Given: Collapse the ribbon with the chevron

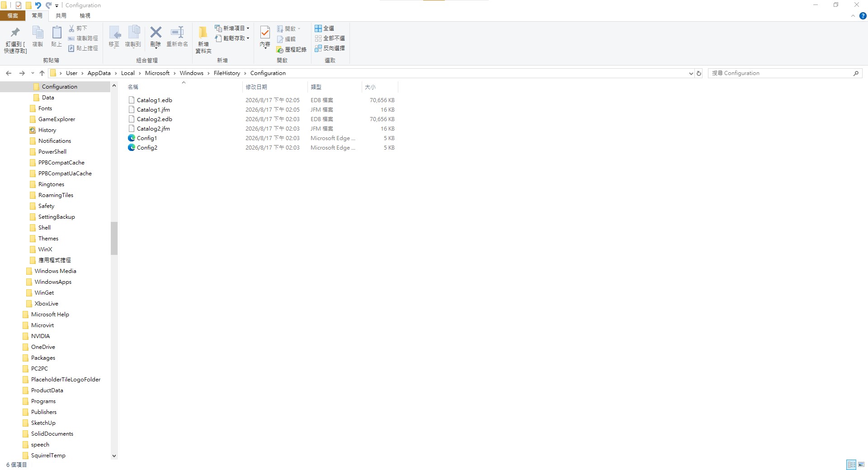Looking at the screenshot, I should tap(853, 16).
